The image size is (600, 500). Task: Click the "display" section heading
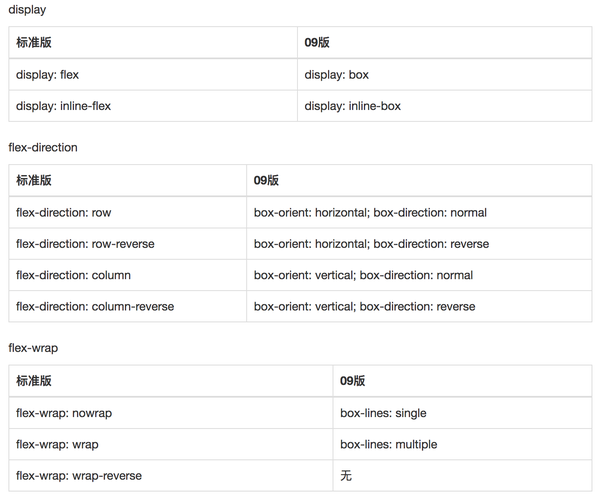[27, 10]
